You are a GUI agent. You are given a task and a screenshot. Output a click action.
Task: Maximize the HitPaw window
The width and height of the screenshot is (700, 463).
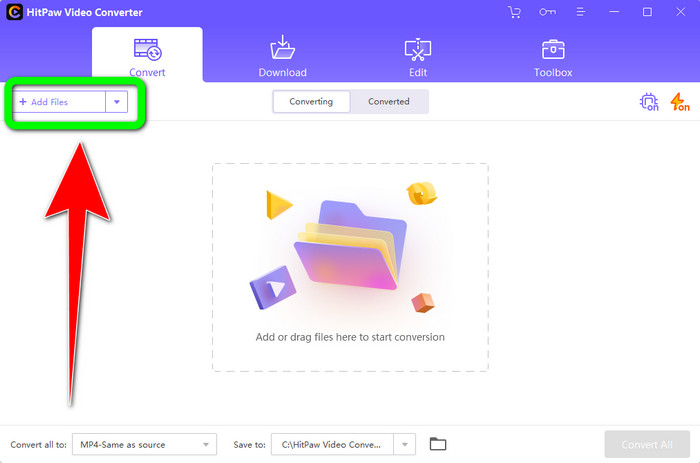(647, 12)
